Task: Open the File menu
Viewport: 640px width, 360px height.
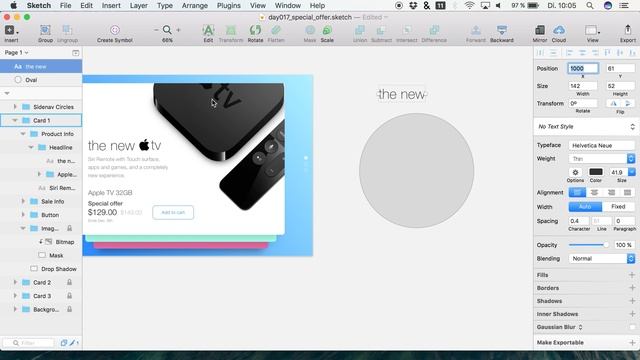Action: [x=65, y=6]
